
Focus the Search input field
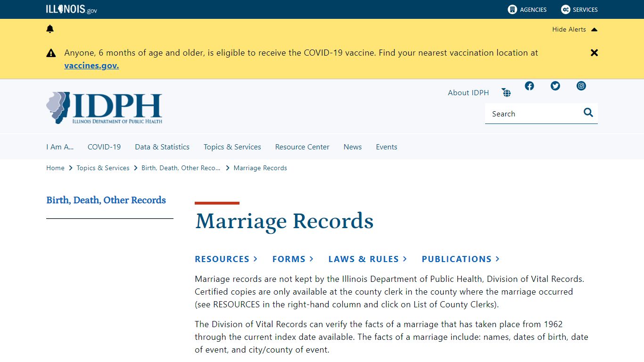pos(533,114)
